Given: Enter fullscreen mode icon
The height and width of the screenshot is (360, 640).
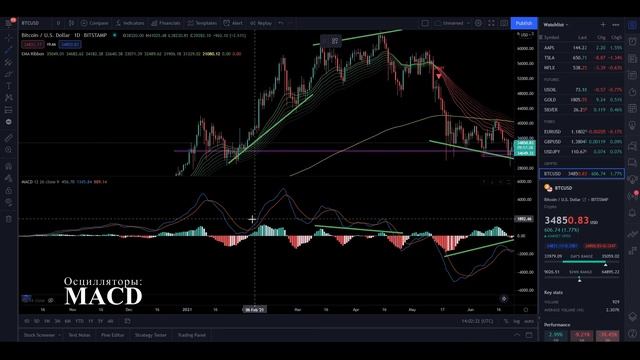Looking at the screenshot, I should coord(491,23).
